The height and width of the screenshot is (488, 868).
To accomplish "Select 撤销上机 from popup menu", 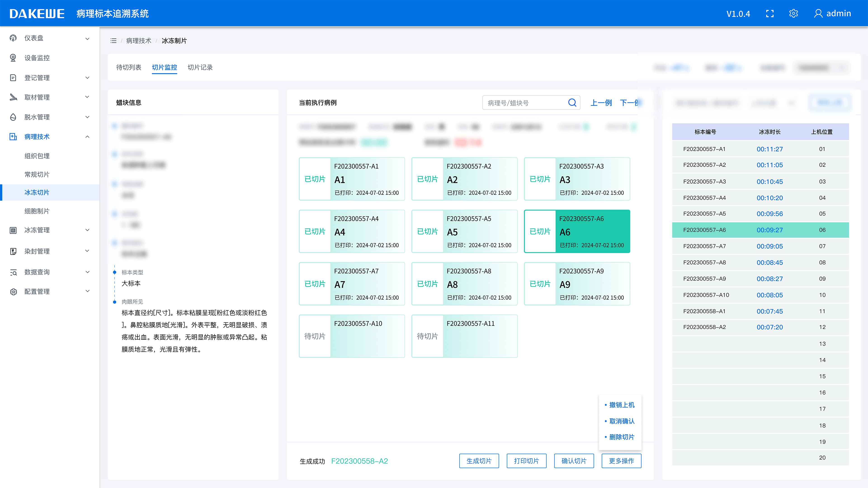I will click(622, 405).
